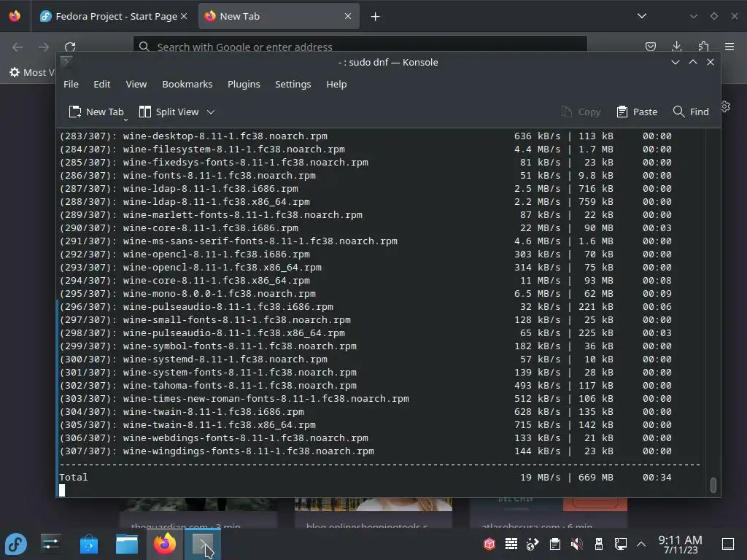Expand the Split View dropdown arrow
The width and height of the screenshot is (747, 560).
211,112
